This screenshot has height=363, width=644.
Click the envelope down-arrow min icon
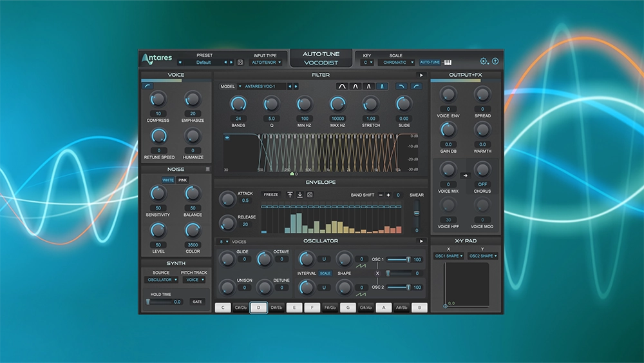(300, 195)
